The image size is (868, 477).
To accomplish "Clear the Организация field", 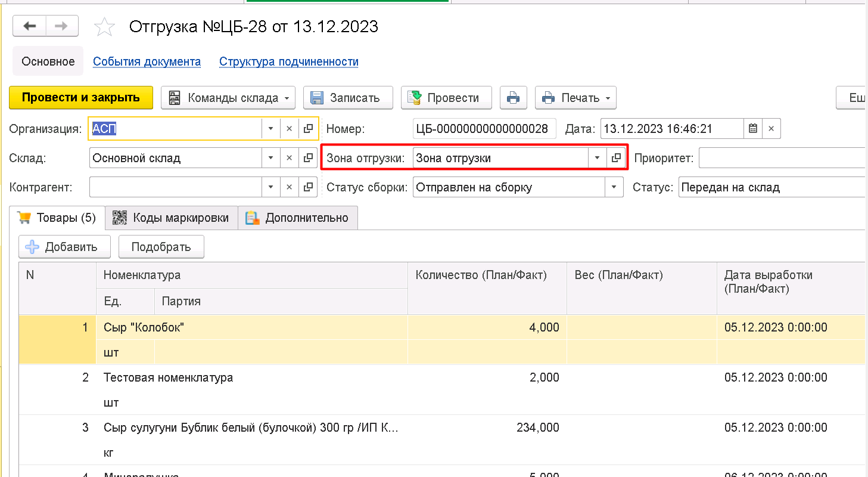I will point(289,128).
